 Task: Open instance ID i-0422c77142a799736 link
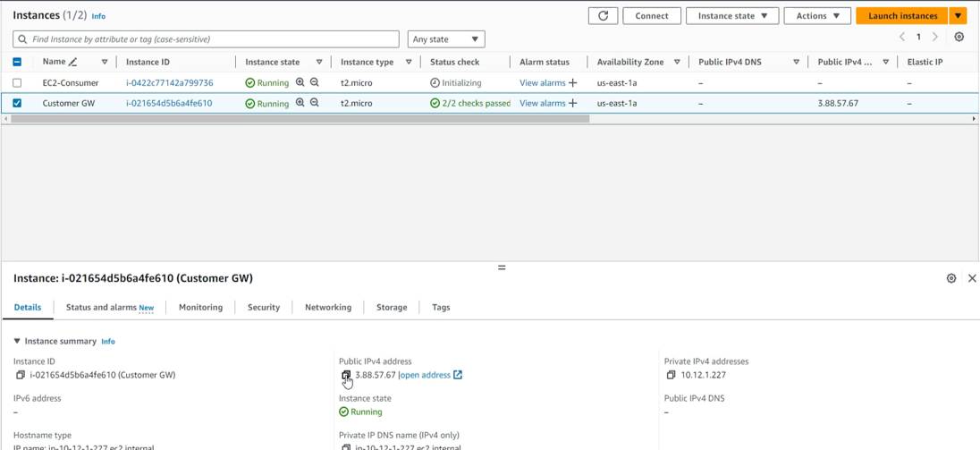[x=169, y=82]
